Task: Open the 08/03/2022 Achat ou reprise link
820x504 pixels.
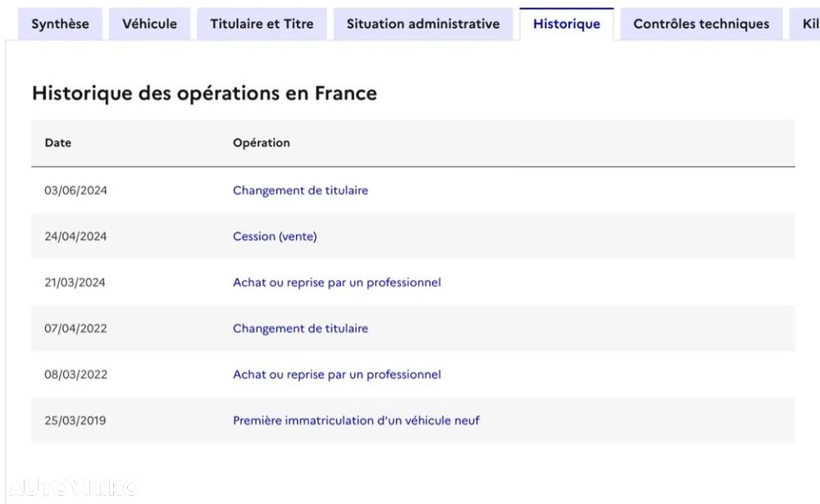Action: tap(337, 375)
